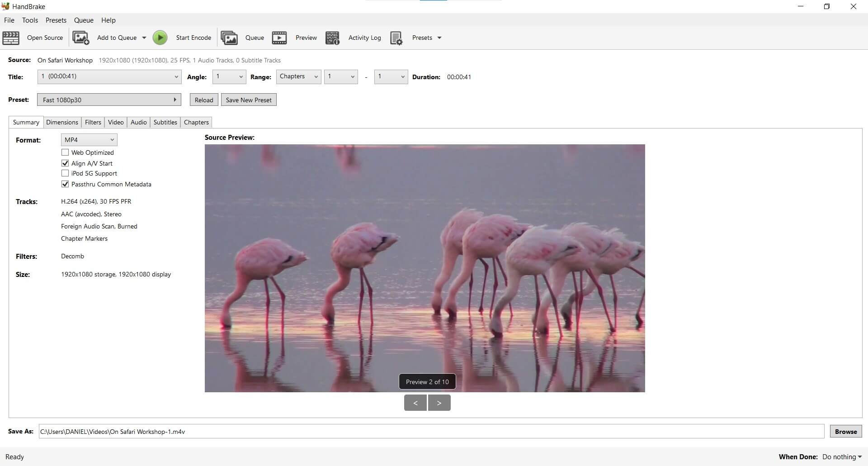Open the Queue menu in menu bar

tap(84, 20)
